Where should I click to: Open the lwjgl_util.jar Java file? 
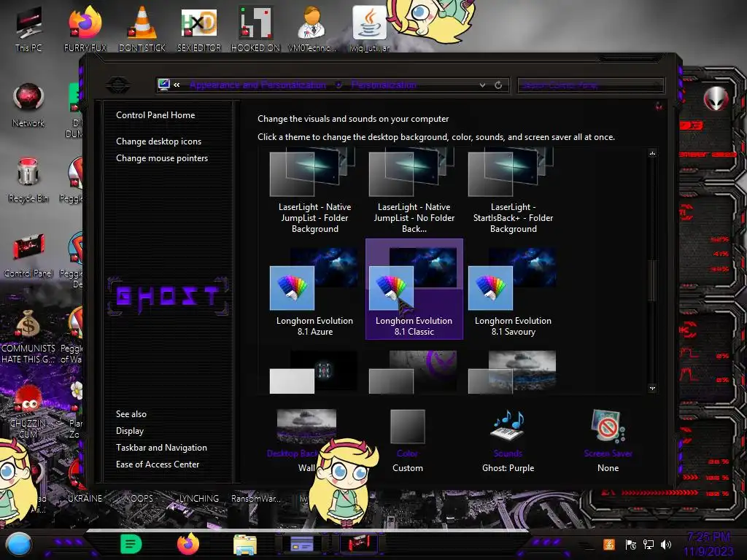(x=370, y=28)
